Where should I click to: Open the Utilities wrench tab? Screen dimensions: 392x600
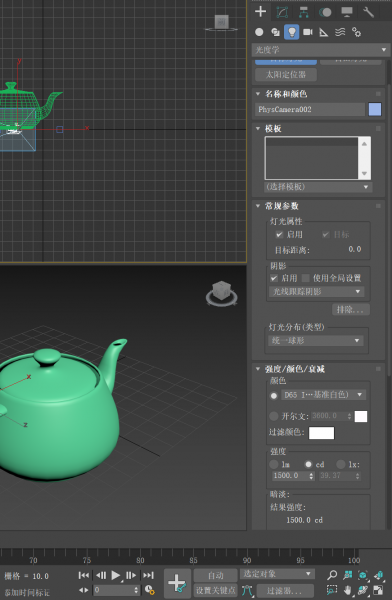368,12
